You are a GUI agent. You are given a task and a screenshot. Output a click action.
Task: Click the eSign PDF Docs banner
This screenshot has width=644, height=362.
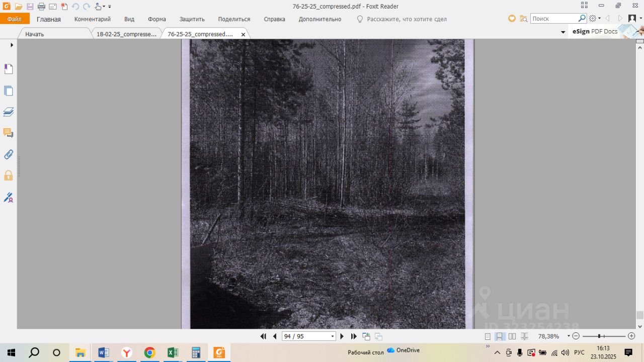[606, 31]
